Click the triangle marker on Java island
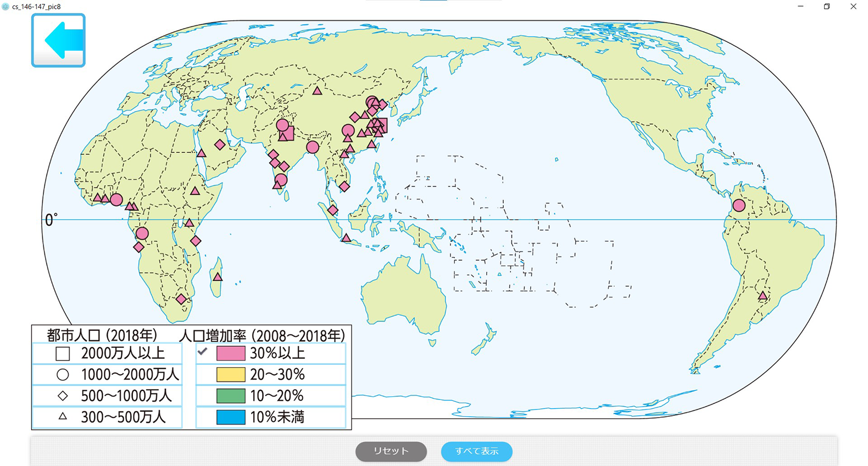This screenshot has width=868, height=466. click(346, 238)
